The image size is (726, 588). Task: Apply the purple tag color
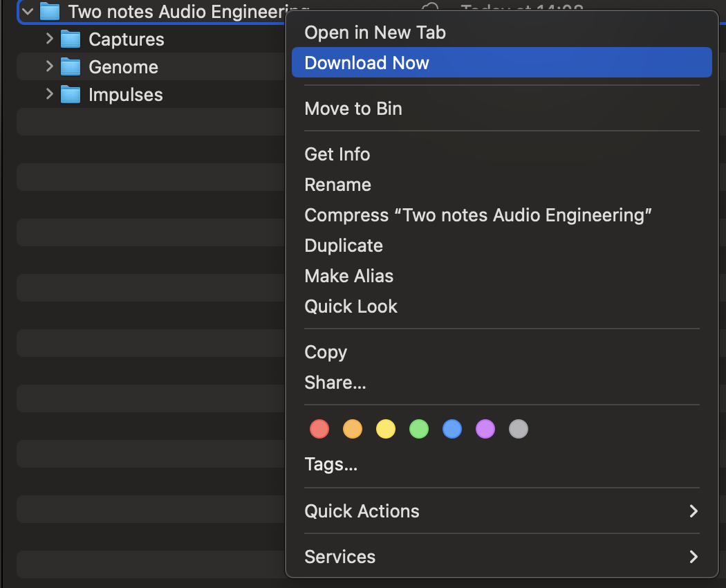point(485,429)
